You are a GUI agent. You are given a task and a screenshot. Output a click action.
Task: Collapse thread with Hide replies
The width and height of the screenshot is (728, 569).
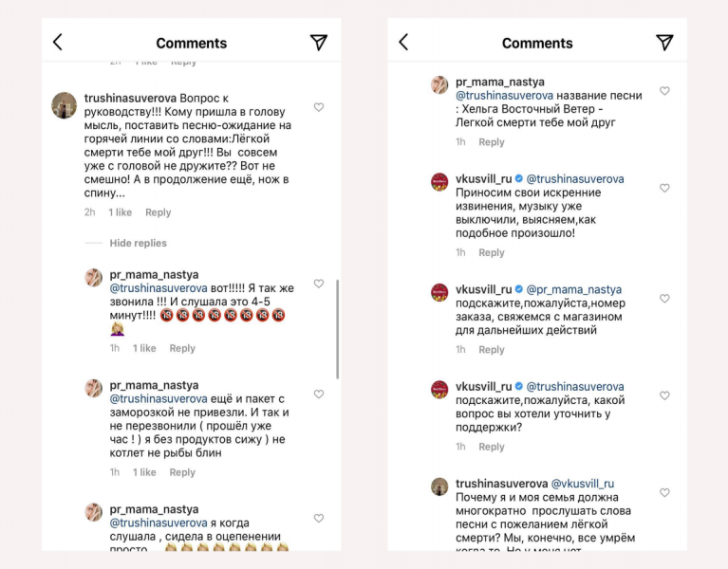click(x=138, y=244)
